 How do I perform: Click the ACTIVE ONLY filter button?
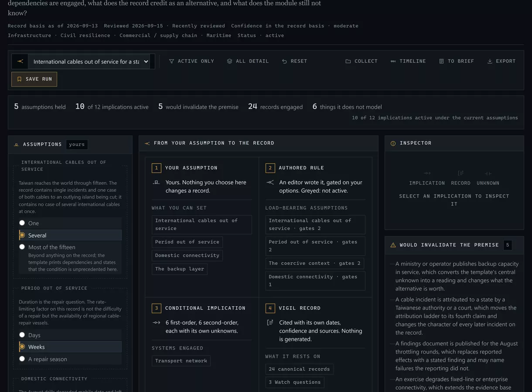tap(191, 61)
